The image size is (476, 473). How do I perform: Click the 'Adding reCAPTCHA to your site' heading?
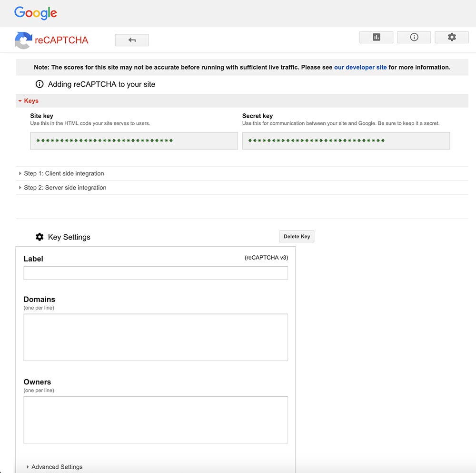[101, 84]
